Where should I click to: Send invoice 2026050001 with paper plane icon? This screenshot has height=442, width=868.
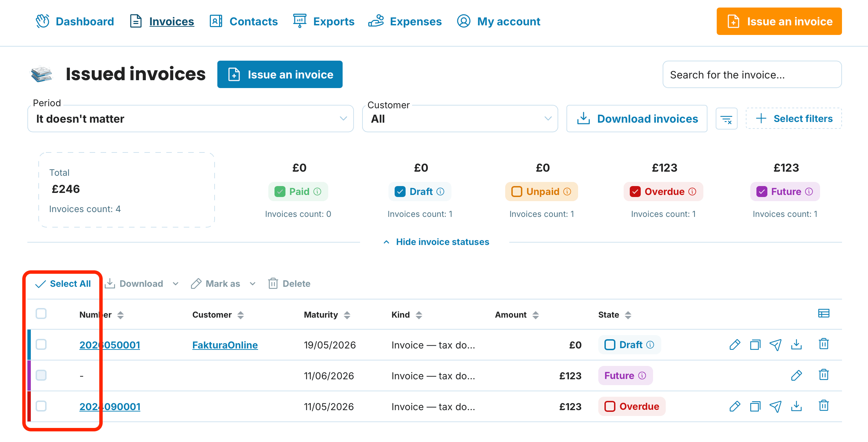[x=776, y=344]
